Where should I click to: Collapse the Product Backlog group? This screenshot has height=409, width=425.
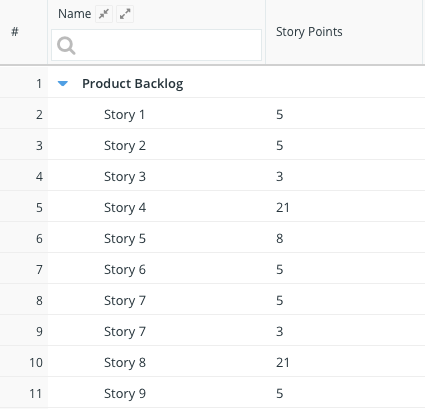click(x=63, y=83)
